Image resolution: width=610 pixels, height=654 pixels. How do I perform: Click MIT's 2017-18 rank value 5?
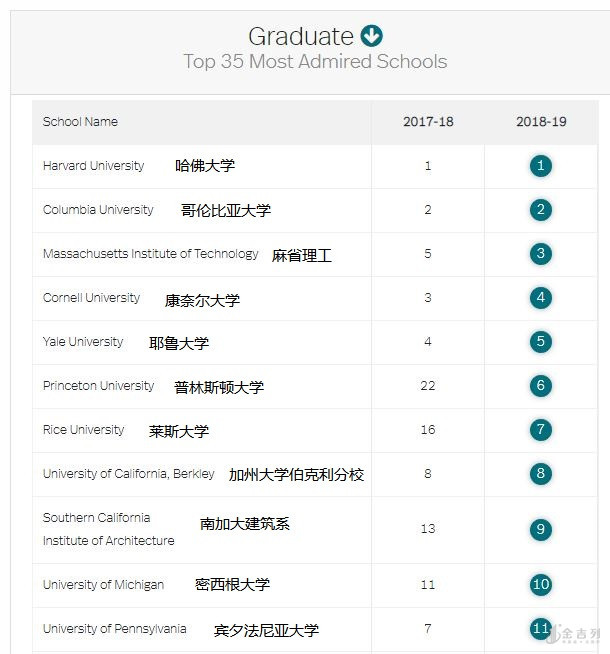pyautogui.click(x=428, y=254)
